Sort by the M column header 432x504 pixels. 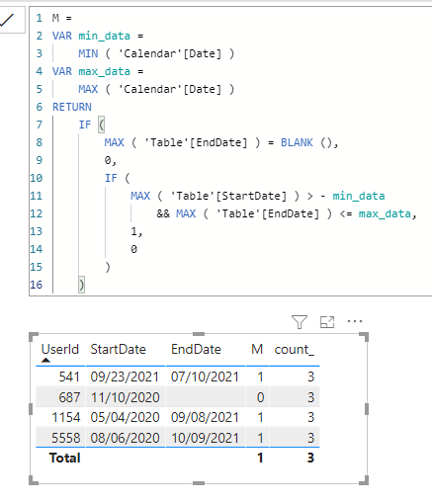[x=257, y=349]
